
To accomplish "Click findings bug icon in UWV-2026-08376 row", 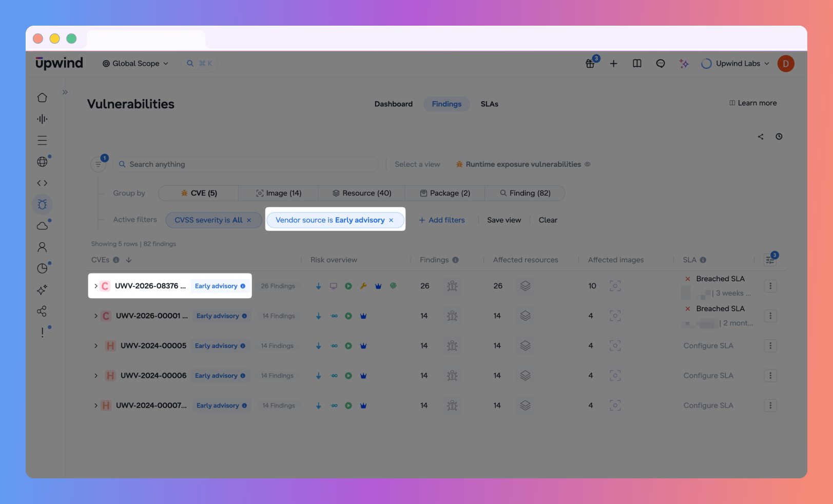I will pyautogui.click(x=452, y=286).
